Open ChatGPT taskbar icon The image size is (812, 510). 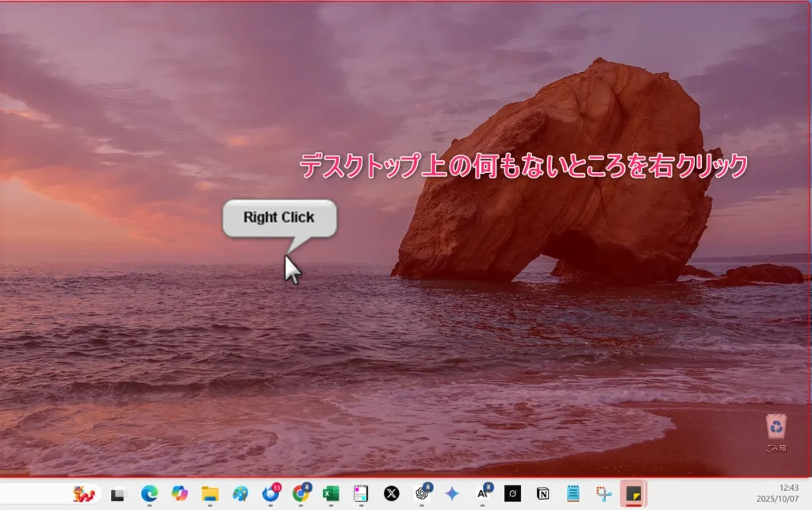tap(421, 493)
